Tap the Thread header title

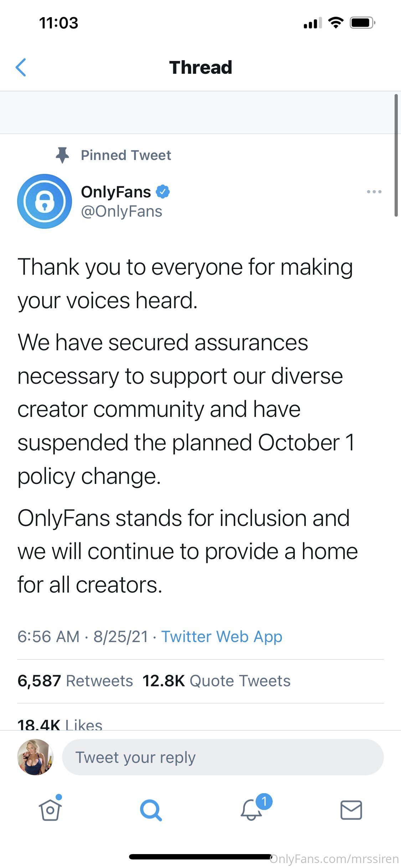click(x=201, y=67)
